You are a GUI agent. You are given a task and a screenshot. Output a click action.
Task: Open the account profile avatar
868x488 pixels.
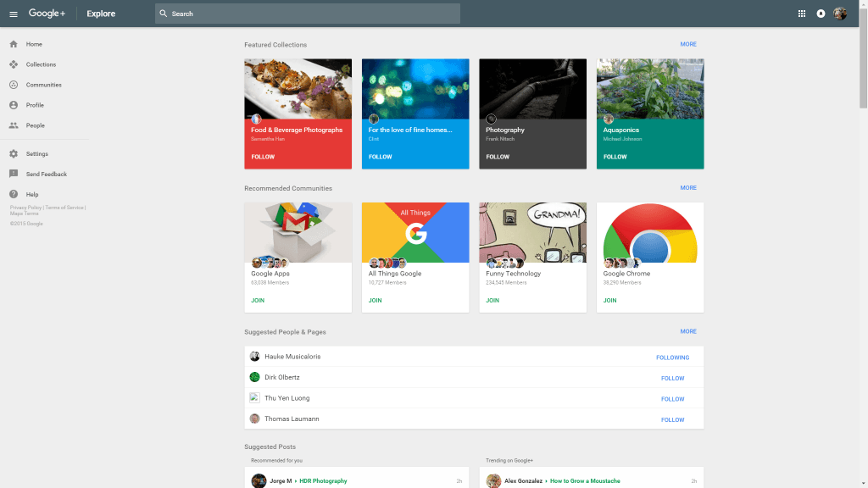click(x=840, y=14)
